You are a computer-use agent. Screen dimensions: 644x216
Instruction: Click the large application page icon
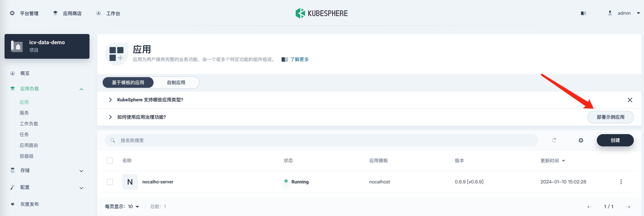pyautogui.click(x=117, y=54)
